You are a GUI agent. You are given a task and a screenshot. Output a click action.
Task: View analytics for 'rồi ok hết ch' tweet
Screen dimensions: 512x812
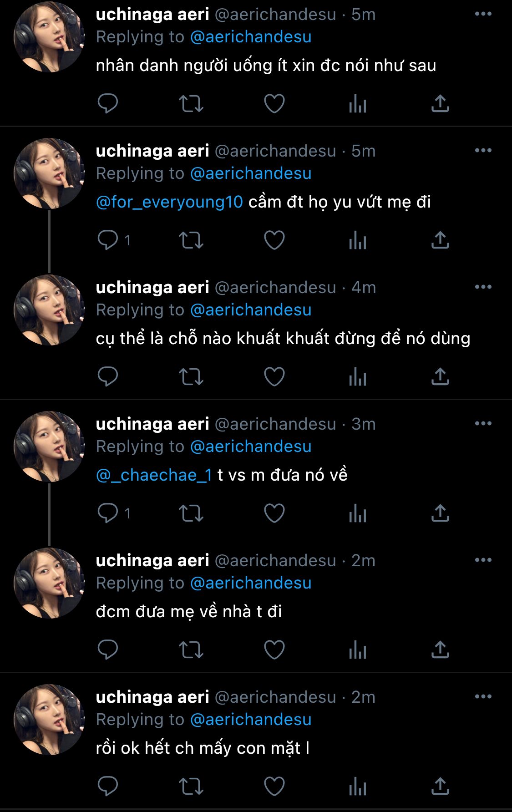[x=358, y=787]
